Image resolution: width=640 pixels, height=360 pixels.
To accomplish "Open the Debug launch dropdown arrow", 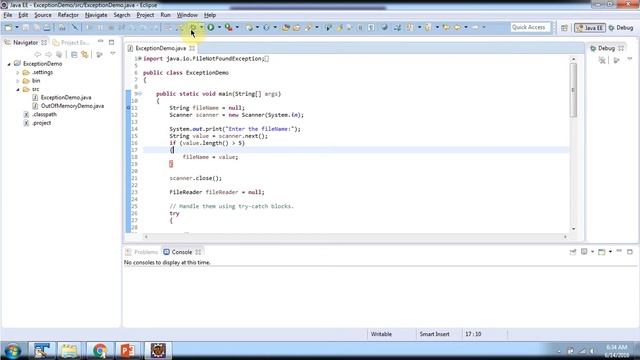I will (x=202, y=27).
